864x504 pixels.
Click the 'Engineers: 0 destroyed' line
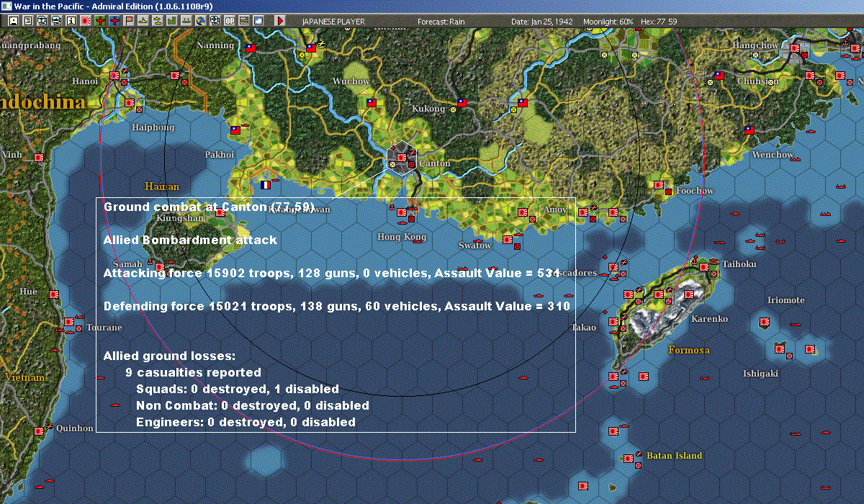pos(246,422)
